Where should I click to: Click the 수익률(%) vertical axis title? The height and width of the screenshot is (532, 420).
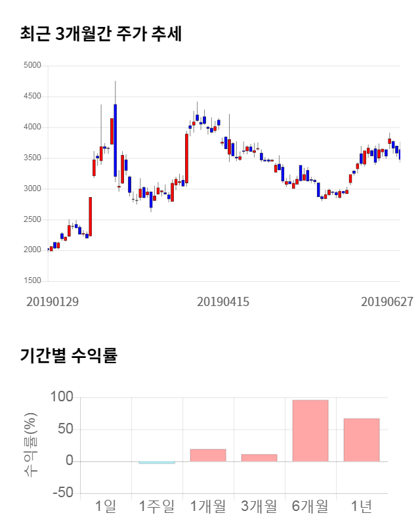tap(30, 445)
